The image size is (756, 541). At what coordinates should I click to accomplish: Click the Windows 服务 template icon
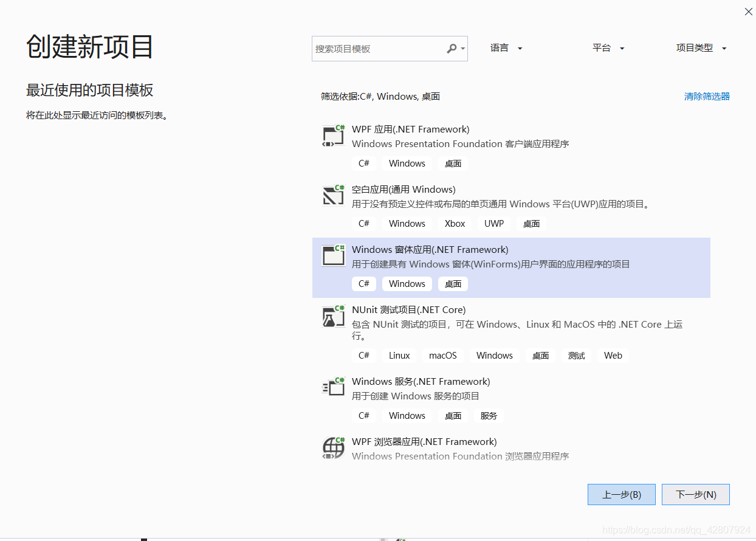point(333,388)
